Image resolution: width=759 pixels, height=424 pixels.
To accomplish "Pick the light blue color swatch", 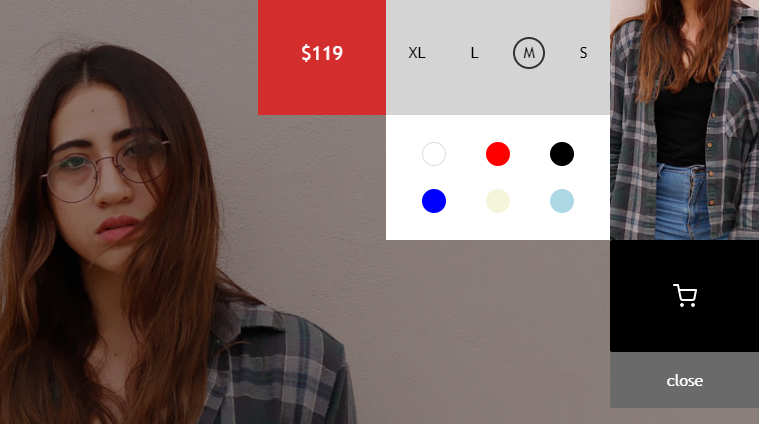I will (562, 201).
